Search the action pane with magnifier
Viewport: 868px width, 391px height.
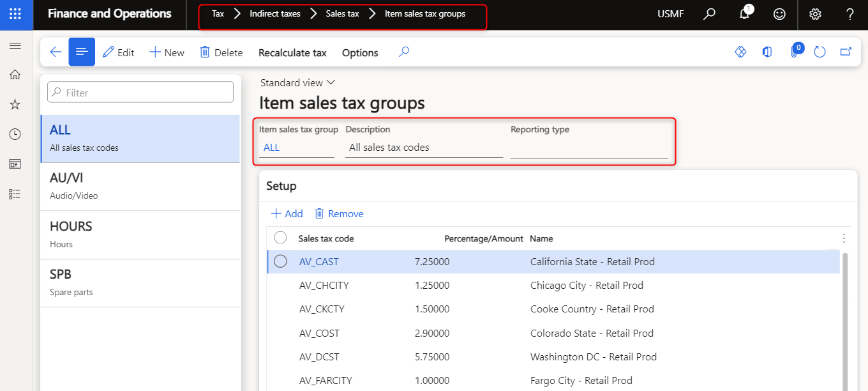pos(403,52)
